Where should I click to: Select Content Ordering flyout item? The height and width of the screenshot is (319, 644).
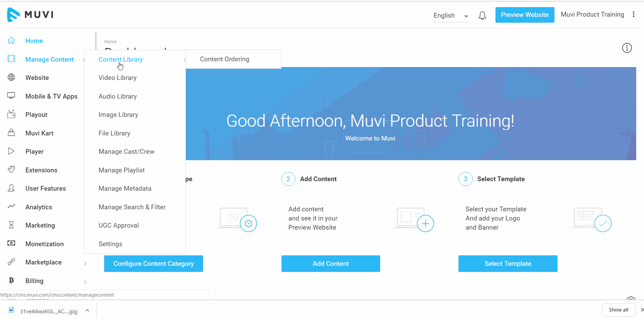(x=225, y=59)
